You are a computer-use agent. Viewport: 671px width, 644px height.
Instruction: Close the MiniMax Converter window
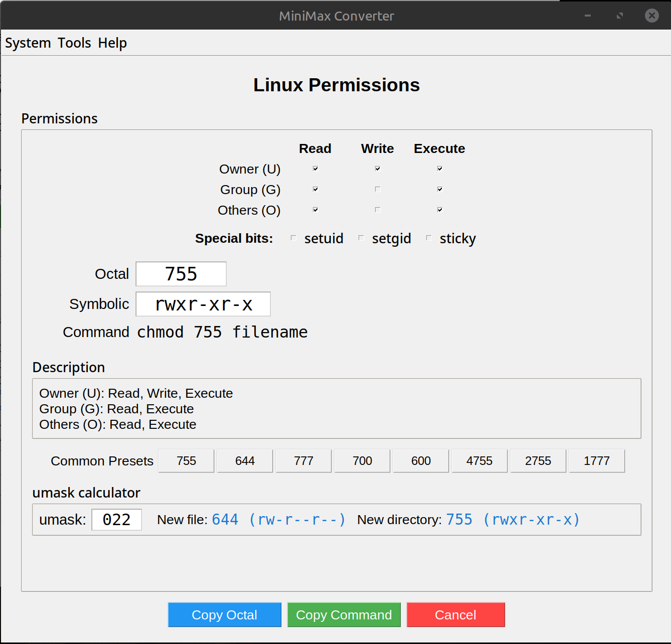click(652, 16)
